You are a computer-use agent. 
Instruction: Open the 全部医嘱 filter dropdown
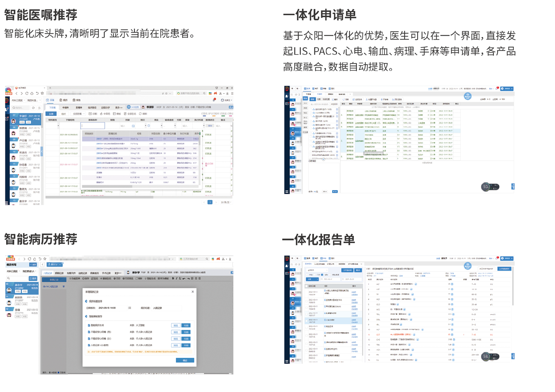click(77, 114)
